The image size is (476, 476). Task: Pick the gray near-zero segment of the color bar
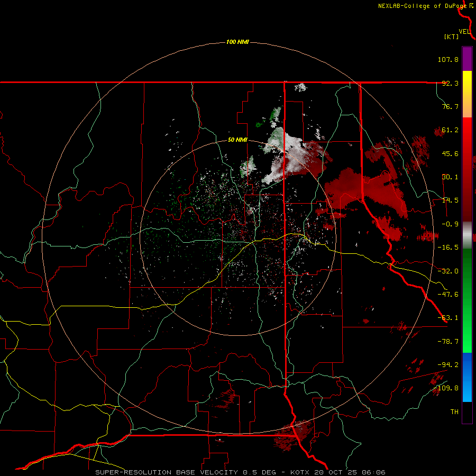[x=467, y=235]
